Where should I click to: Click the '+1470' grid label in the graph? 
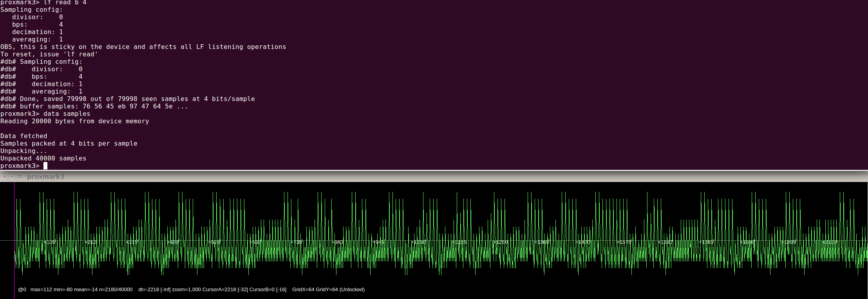[x=583, y=242]
